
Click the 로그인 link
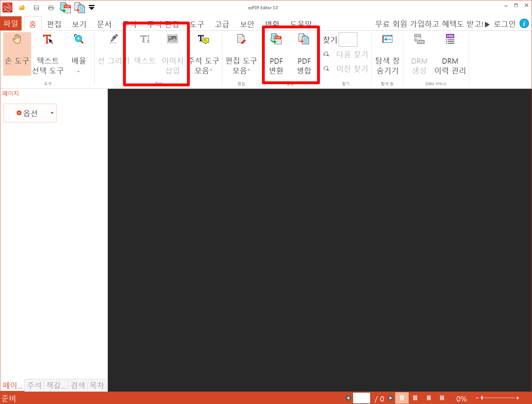click(x=504, y=23)
